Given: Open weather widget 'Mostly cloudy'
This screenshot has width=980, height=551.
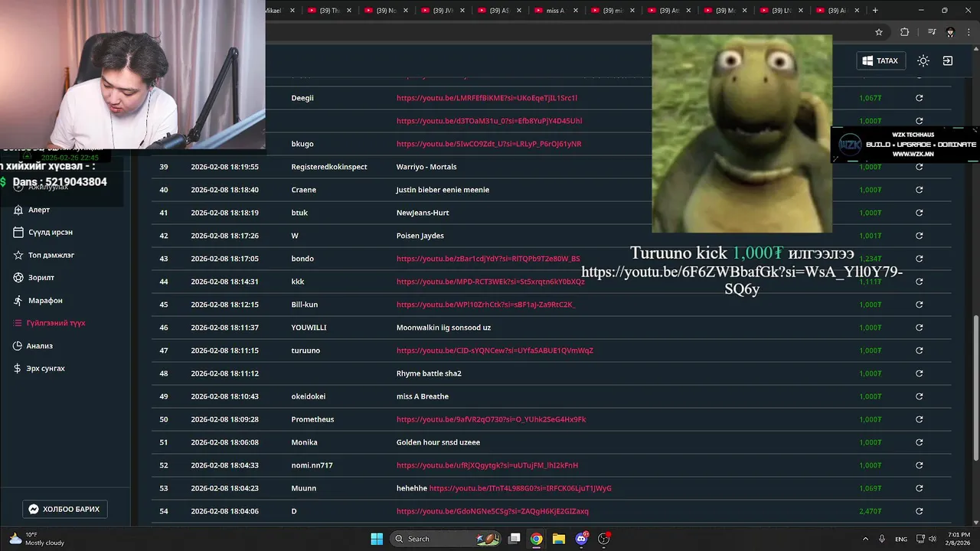Looking at the screenshot, I should (37, 539).
